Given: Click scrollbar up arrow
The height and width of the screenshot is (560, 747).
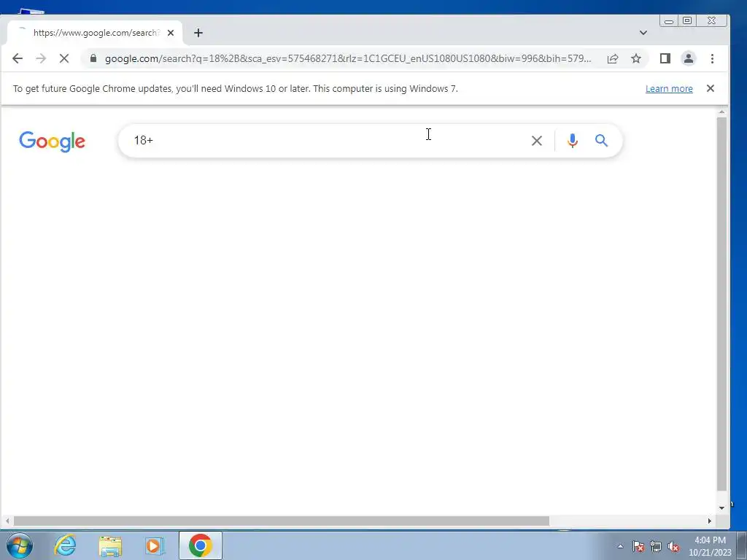Looking at the screenshot, I should click(x=721, y=112).
